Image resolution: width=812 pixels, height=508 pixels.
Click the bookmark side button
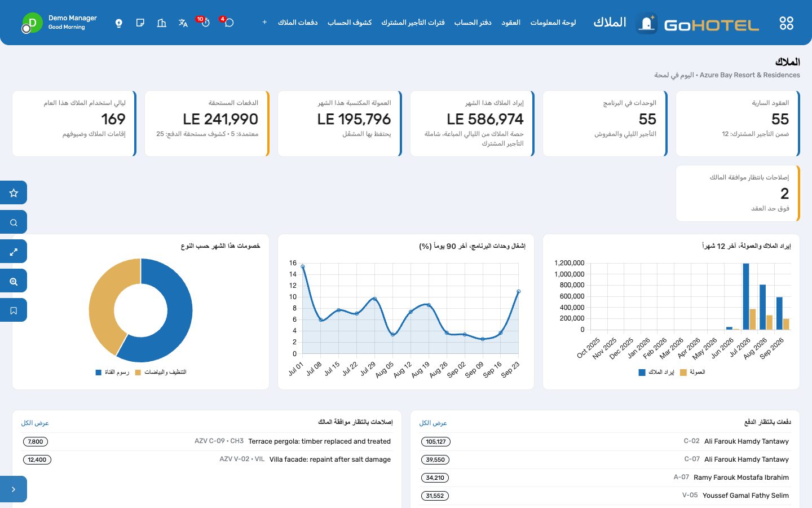pos(14,310)
